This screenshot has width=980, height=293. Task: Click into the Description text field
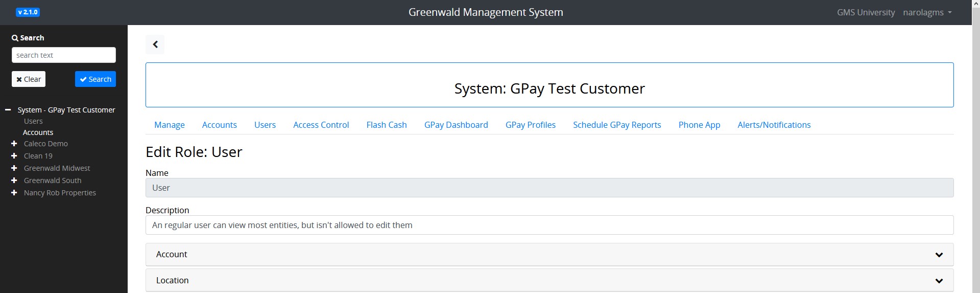[x=549, y=225]
